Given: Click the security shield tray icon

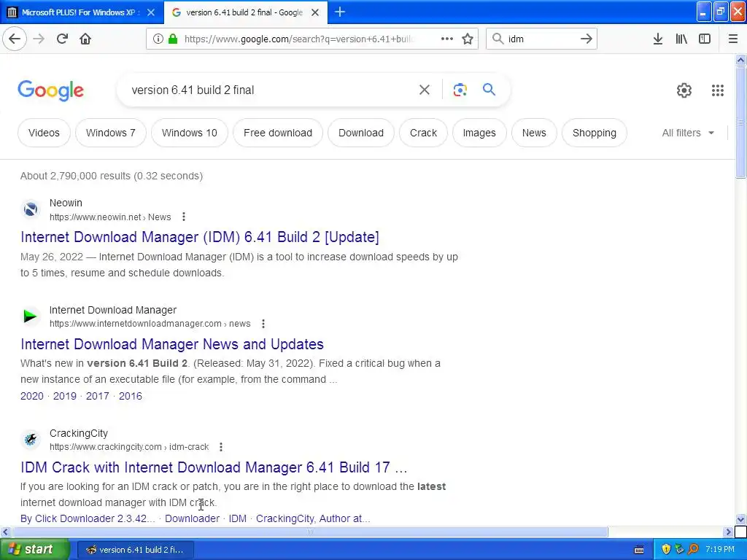Looking at the screenshot, I should tap(666, 550).
